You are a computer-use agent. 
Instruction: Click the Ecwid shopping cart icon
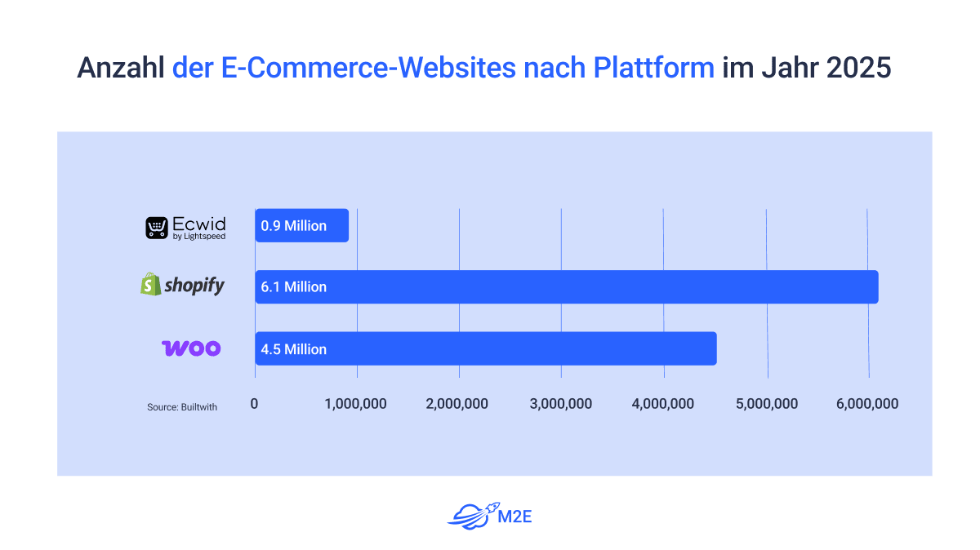click(x=157, y=228)
